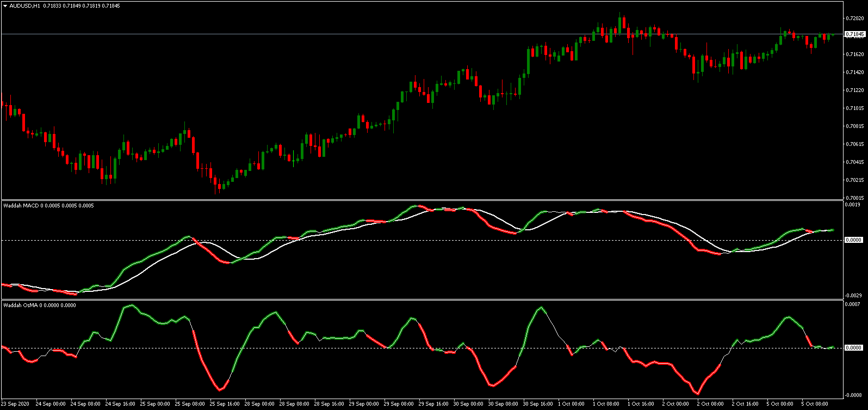Click the 0.71420 price axis level

point(855,72)
